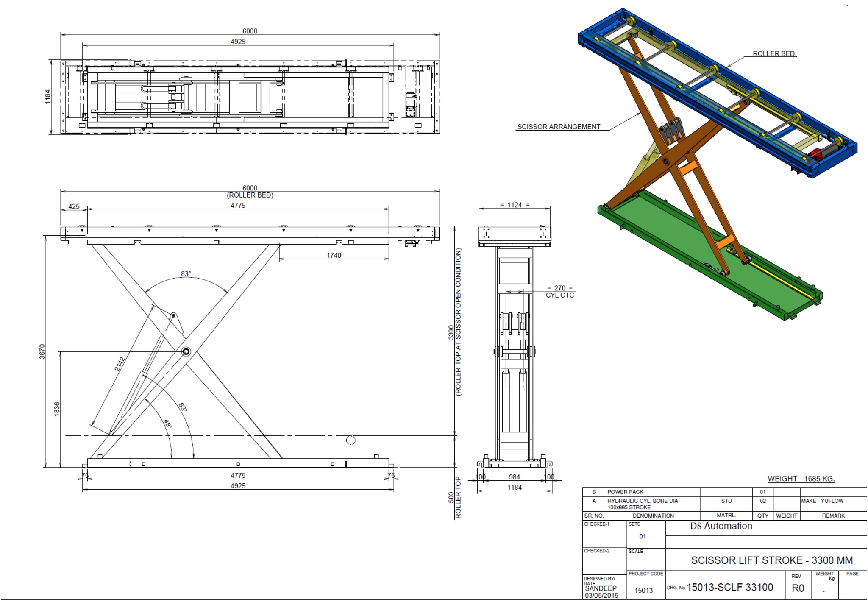Click the scissor center pivot pin
This screenshot has width=868, height=602.
point(186,351)
